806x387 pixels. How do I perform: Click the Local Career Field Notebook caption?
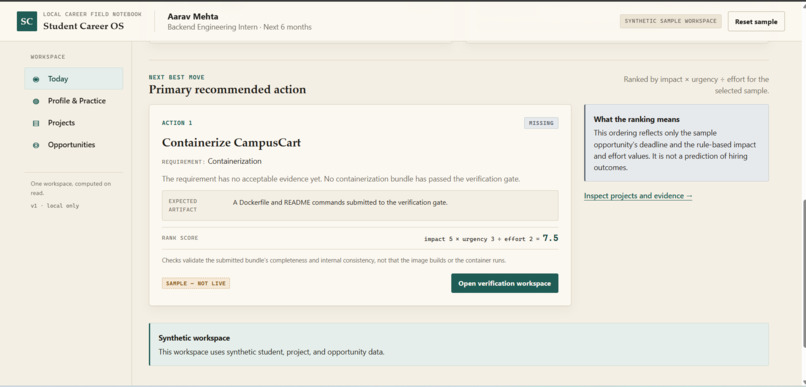[92, 14]
